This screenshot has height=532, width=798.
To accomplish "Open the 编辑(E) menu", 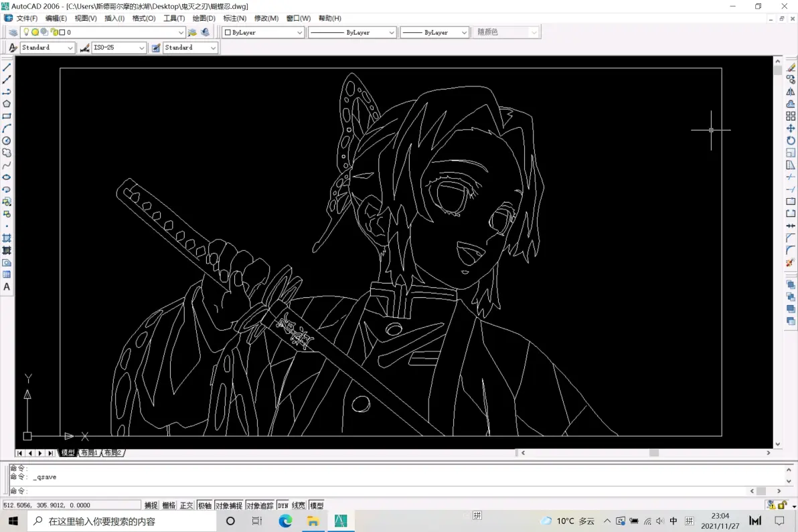I will [56, 18].
